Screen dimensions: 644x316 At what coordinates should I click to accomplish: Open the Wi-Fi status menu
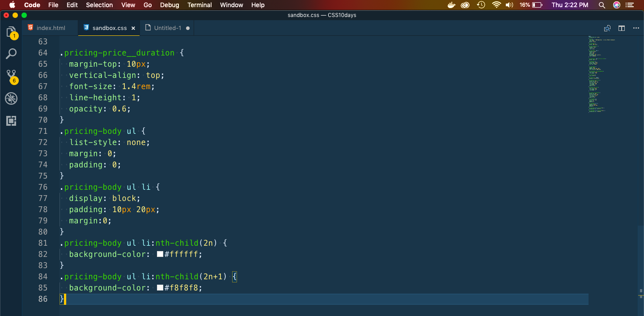pos(496,5)
